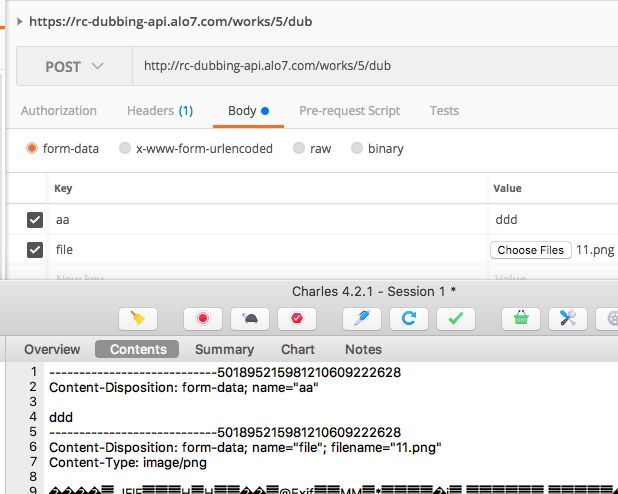Click the 11.png file name
The image size is (618, 494).
[x=595, y=250]
